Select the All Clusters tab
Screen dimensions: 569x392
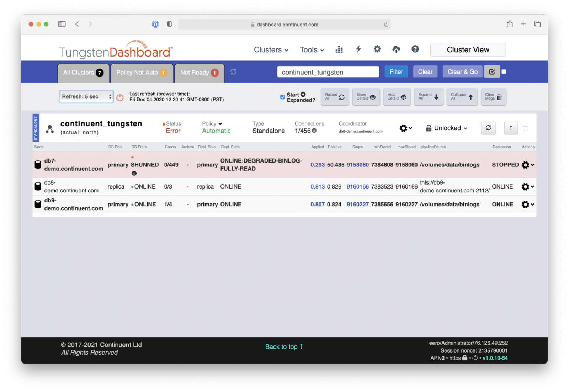(83, 73)
